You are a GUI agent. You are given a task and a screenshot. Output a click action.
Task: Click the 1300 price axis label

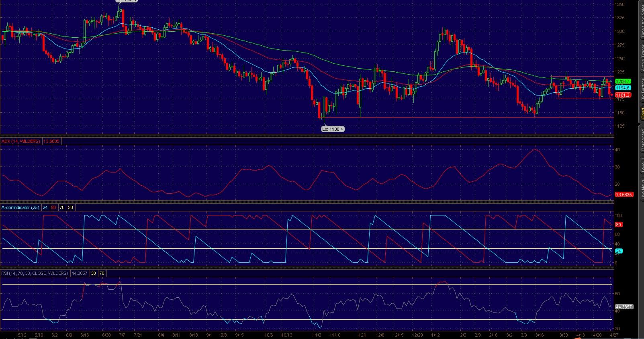[x=619, y=31]
